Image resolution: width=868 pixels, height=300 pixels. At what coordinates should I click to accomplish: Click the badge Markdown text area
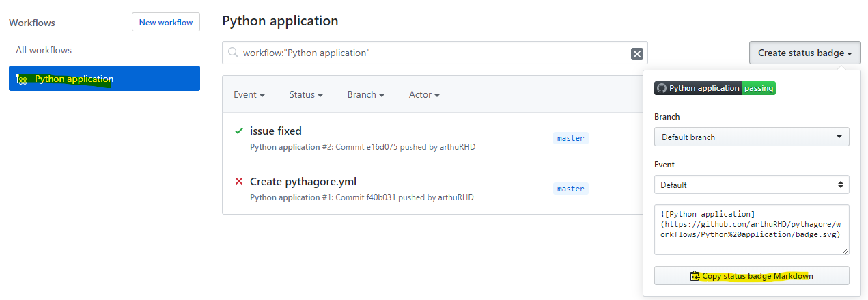[751, 229]
